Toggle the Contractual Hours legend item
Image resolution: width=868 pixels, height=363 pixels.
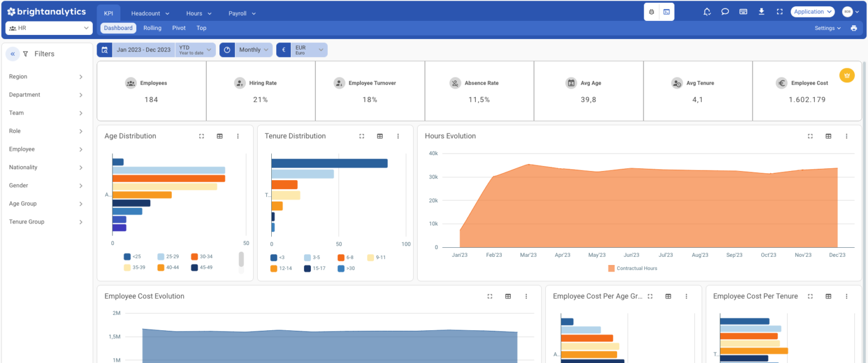(632, 268)
